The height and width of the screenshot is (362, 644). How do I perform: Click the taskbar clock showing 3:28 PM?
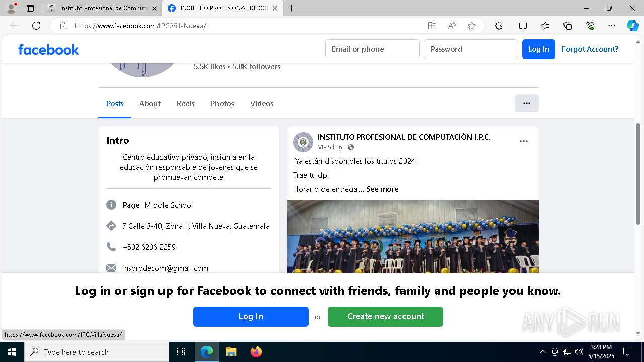[601, 352]
